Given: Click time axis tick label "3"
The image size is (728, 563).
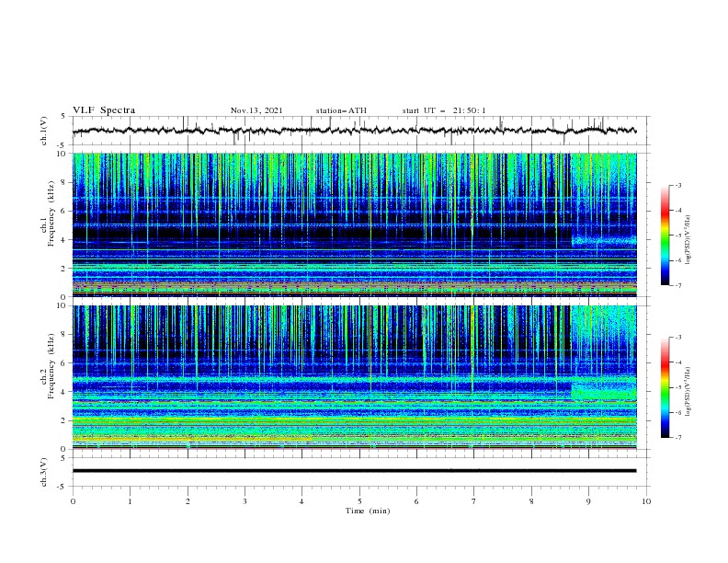Looking at the screenshot, I should [245, 501].
